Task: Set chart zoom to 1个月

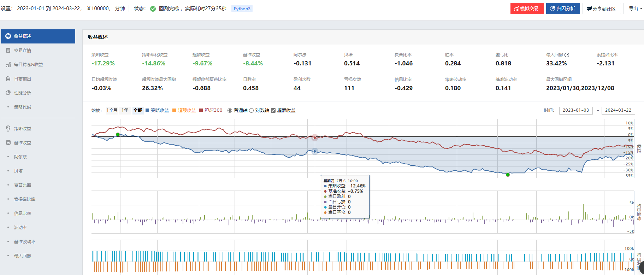Action: pyautogui.click(x=112, y=110)
